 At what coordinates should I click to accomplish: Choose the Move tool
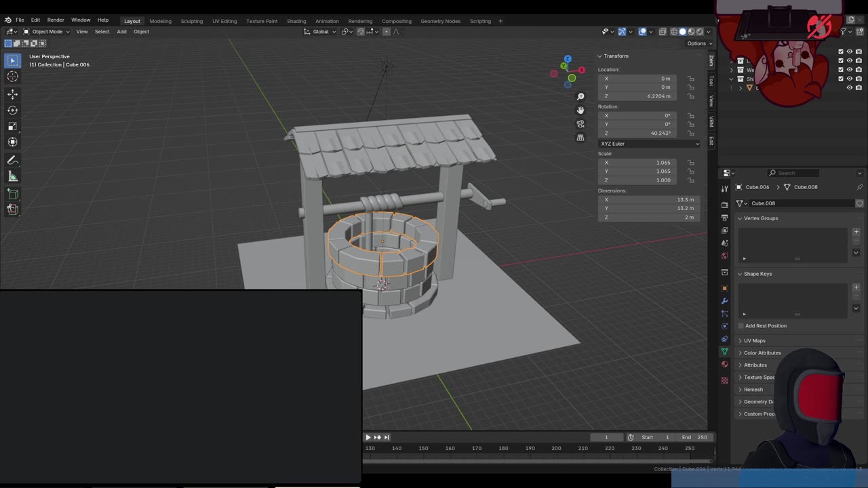[x=12, y=94]
